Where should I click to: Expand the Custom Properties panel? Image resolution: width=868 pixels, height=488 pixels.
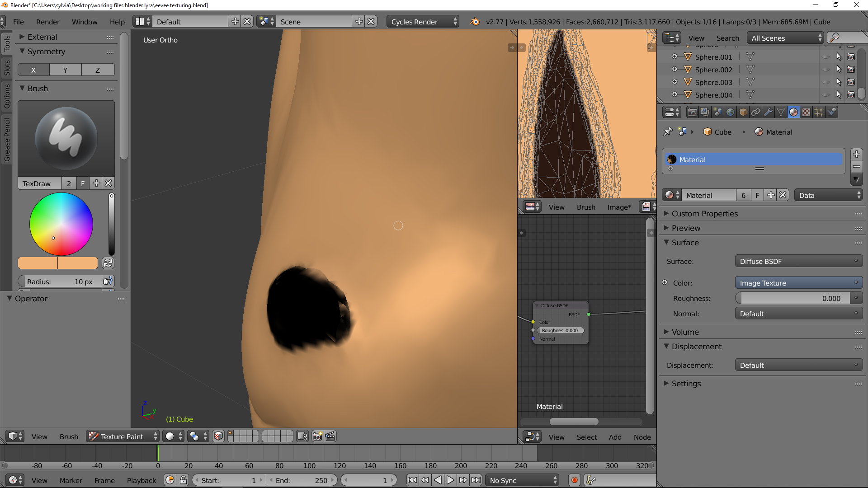pyautogui.click(x=704, y=214)
